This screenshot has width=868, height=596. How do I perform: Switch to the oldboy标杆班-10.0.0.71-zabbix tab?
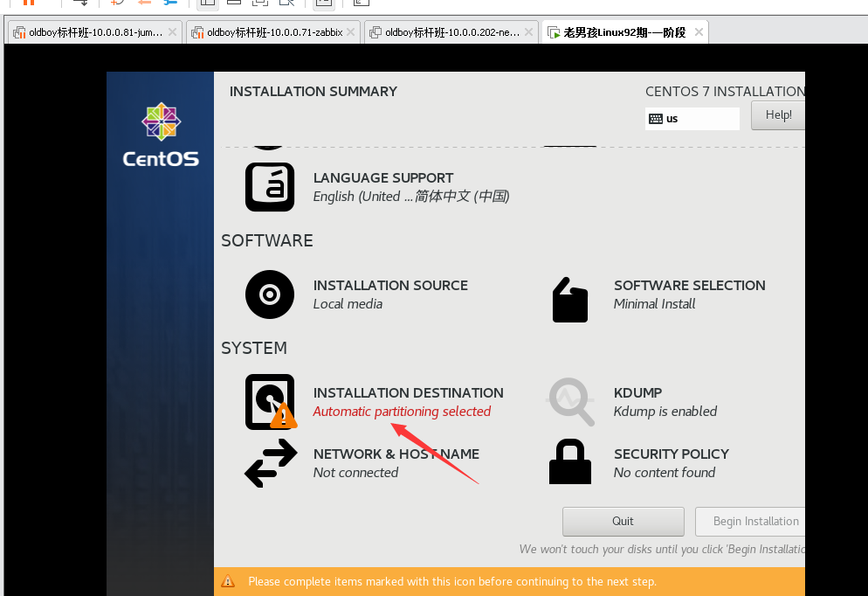pyautogui.click(x=273, y=32)
